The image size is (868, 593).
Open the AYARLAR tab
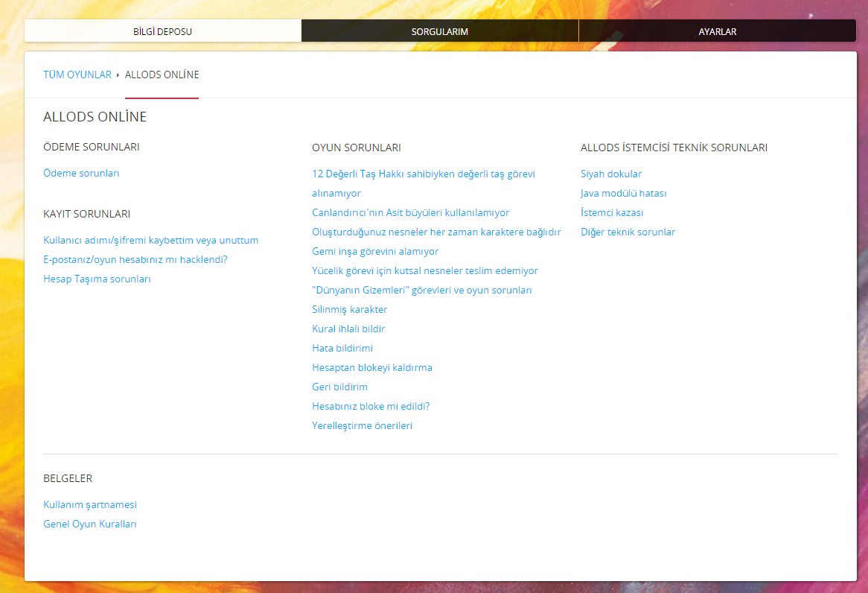[718, 31]
